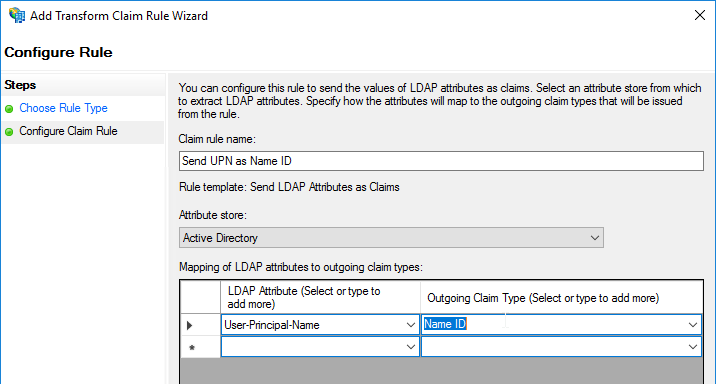Screen dimensions: 716x384
Task: Click the Outgoing Claim Type column header
Action: click(x=562, y=297)
